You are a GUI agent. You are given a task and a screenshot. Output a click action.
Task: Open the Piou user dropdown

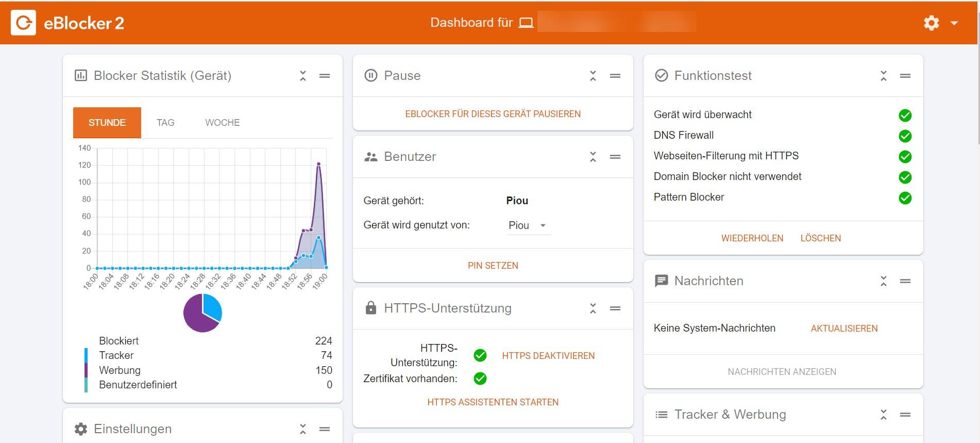tap(529, 225)
